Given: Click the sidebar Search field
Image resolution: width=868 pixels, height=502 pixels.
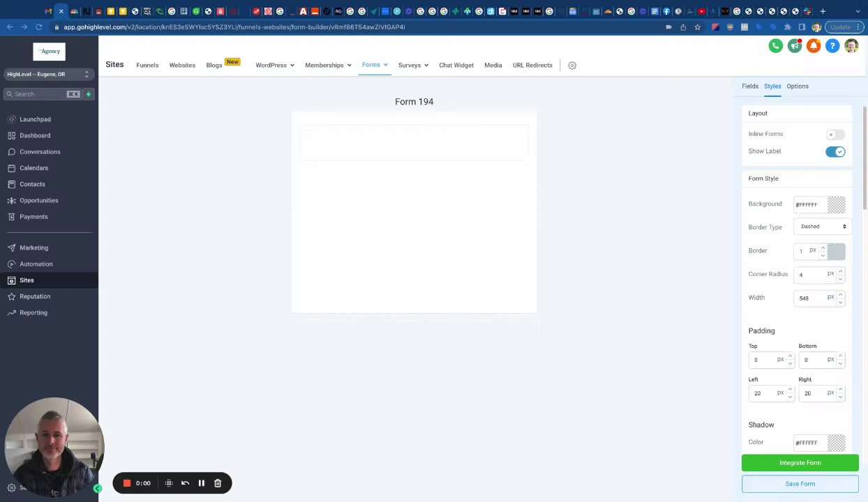Looking at the screenshot, I should [43, 94].
